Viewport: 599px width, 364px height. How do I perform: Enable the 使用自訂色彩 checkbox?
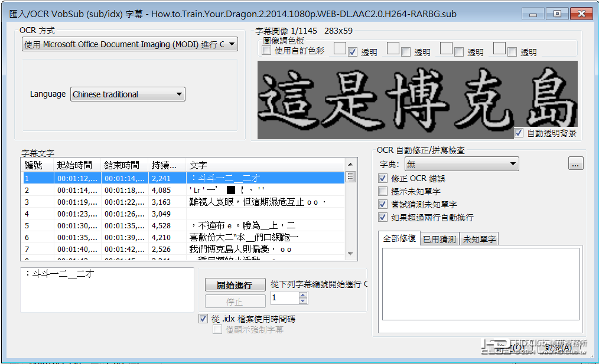(265, 50)
